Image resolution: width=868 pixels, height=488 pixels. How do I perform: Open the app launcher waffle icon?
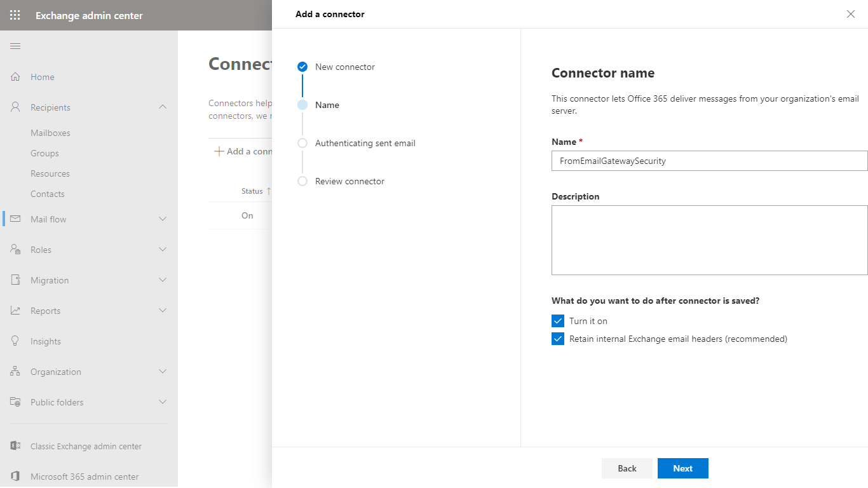coord(15,15)
